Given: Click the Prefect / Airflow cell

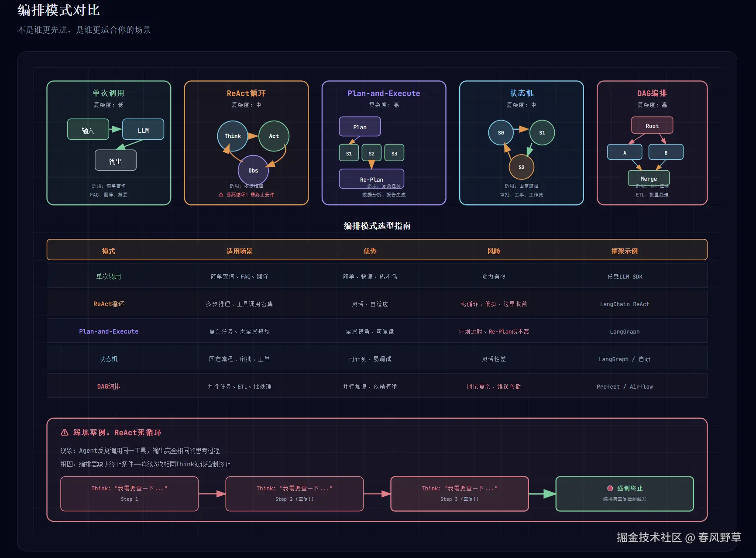Looking at the screenshot, I should (x=625, y=386).
